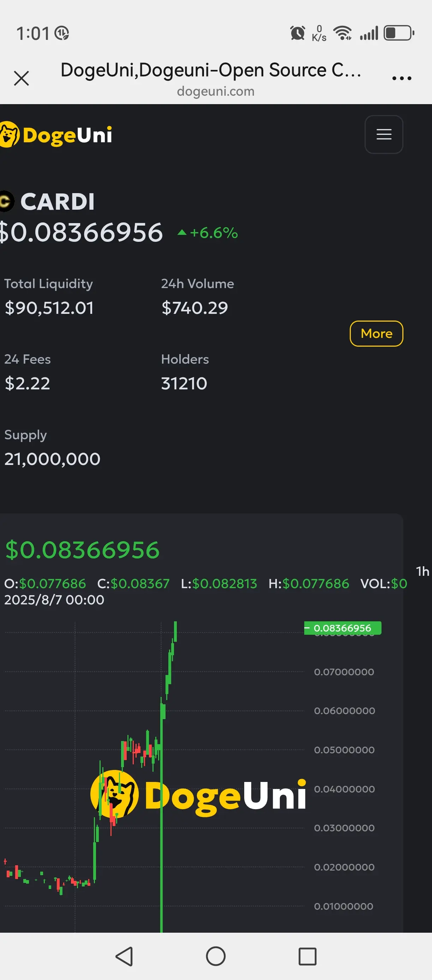Tap the battery icon in status bar
This screenshot has height=980, width=432.
[x=398, y=33]
